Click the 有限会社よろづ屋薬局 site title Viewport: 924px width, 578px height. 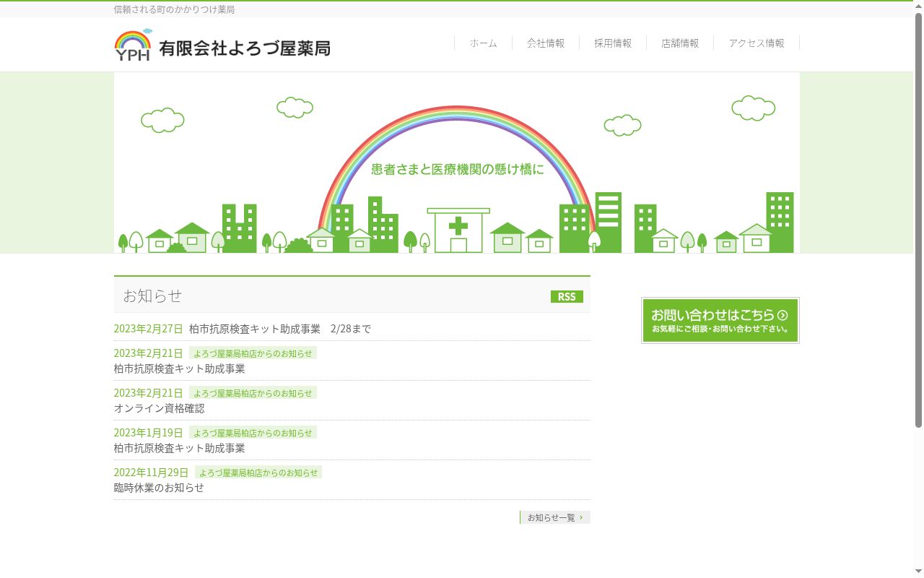(245, 48)
